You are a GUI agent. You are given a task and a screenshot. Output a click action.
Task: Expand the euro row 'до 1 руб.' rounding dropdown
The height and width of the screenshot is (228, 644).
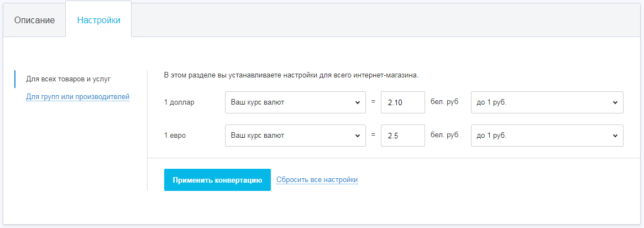[547, 136]
